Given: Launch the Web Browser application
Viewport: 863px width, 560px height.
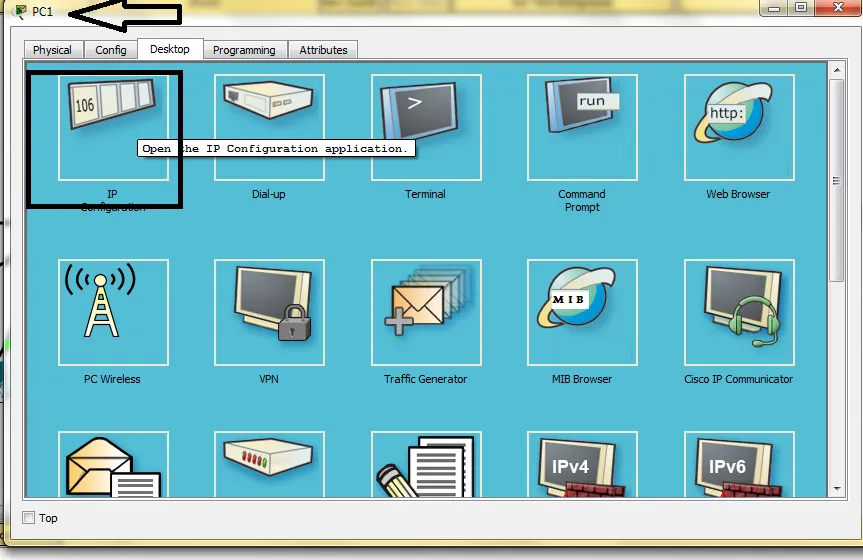Looking at the screenshot, I should (x=739, y=127).
